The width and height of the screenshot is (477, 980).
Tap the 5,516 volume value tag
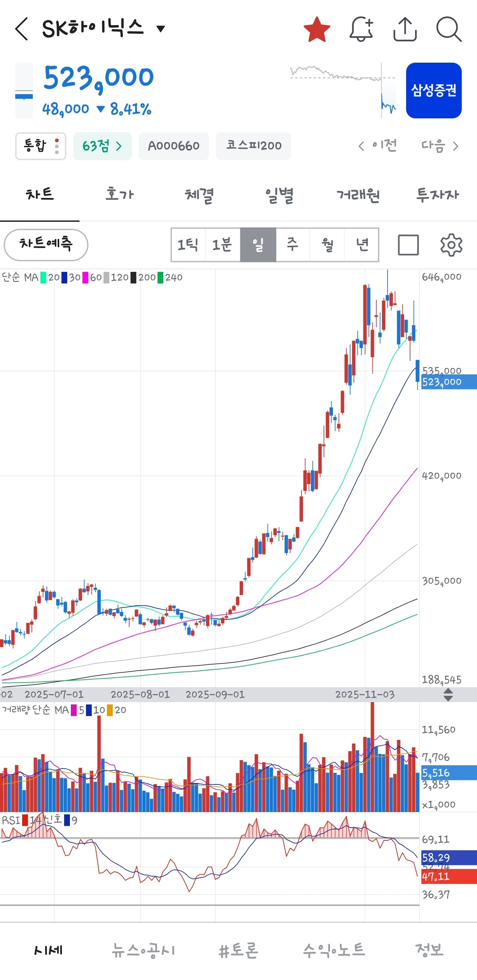coord(449,773)
